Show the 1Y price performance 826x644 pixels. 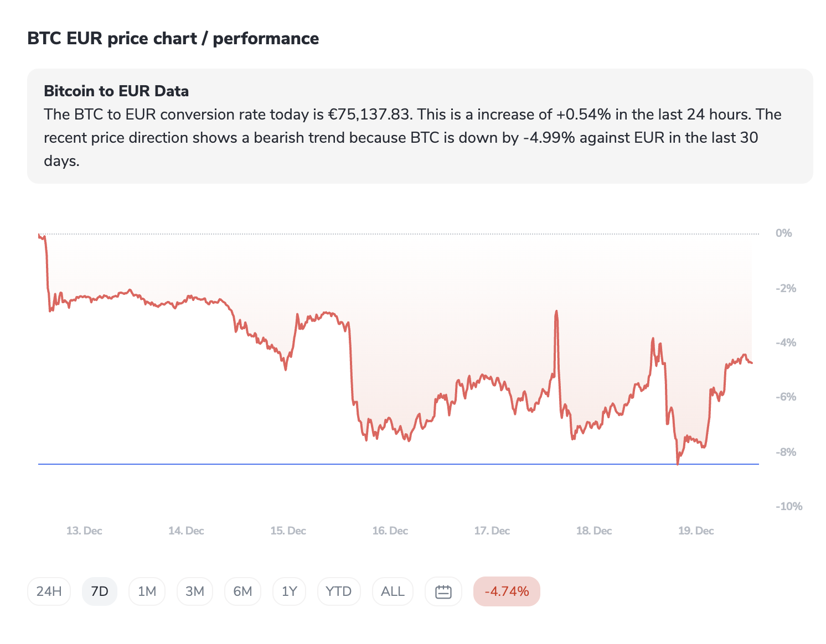(x=289, y=591)
